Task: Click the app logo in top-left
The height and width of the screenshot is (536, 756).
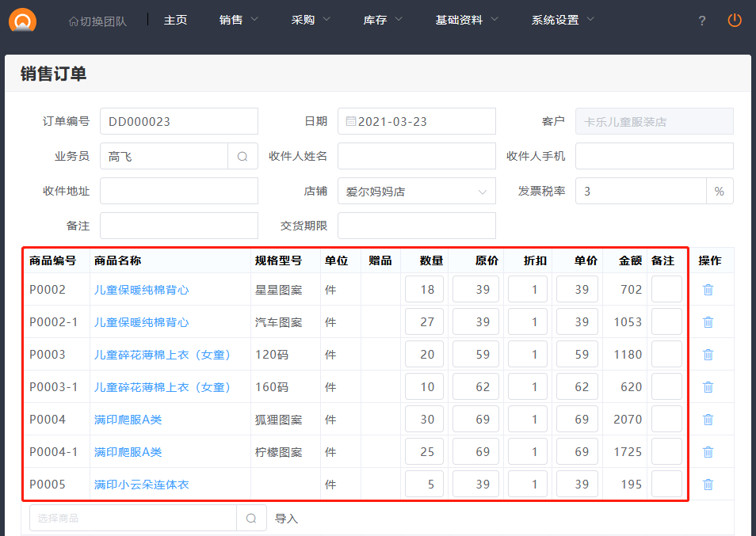Action: 22,20
